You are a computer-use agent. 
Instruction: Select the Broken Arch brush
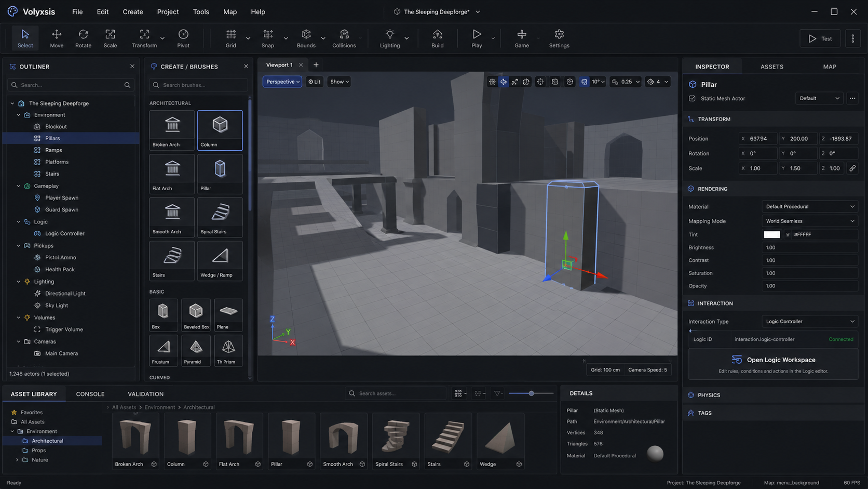(172, 130)
